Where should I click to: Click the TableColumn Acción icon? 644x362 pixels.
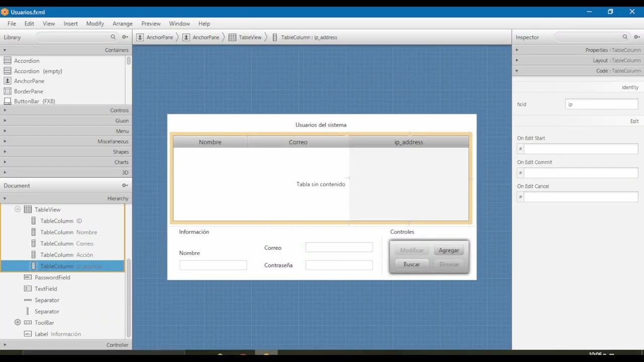coord(33,255)
